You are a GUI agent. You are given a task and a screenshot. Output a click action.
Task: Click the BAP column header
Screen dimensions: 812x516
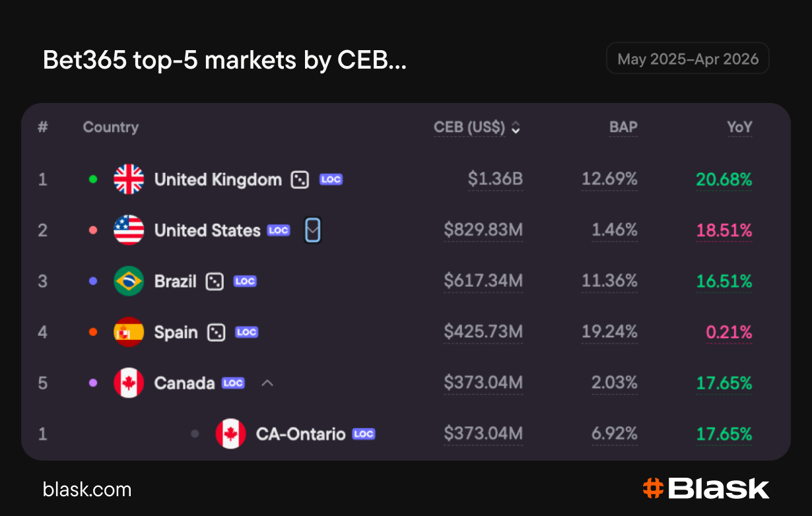click(x=623, y=127)
